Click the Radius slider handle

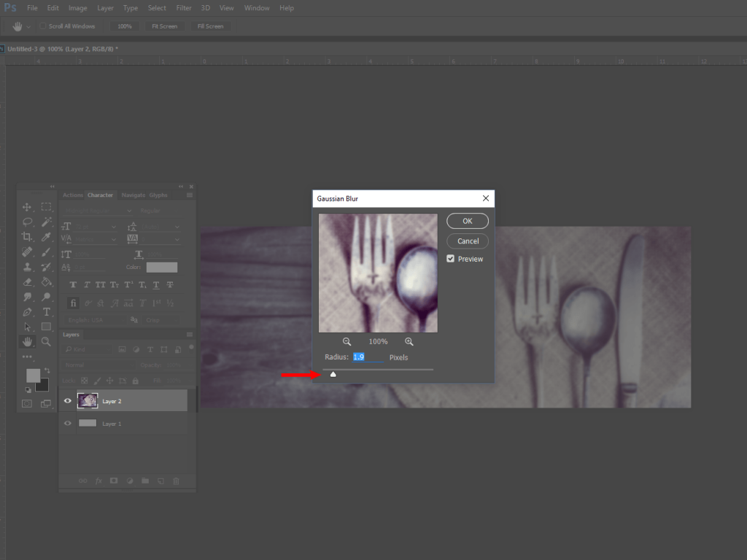pos(333,374)
